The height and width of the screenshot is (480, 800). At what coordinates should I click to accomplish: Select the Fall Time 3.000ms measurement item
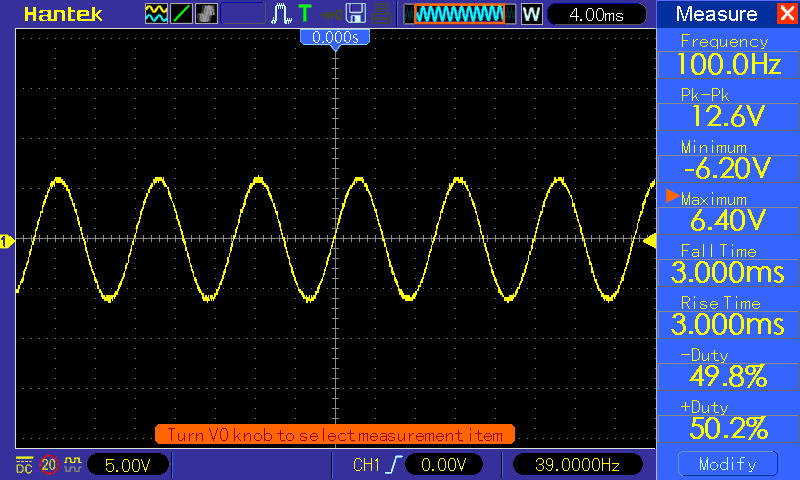(728, 265)
